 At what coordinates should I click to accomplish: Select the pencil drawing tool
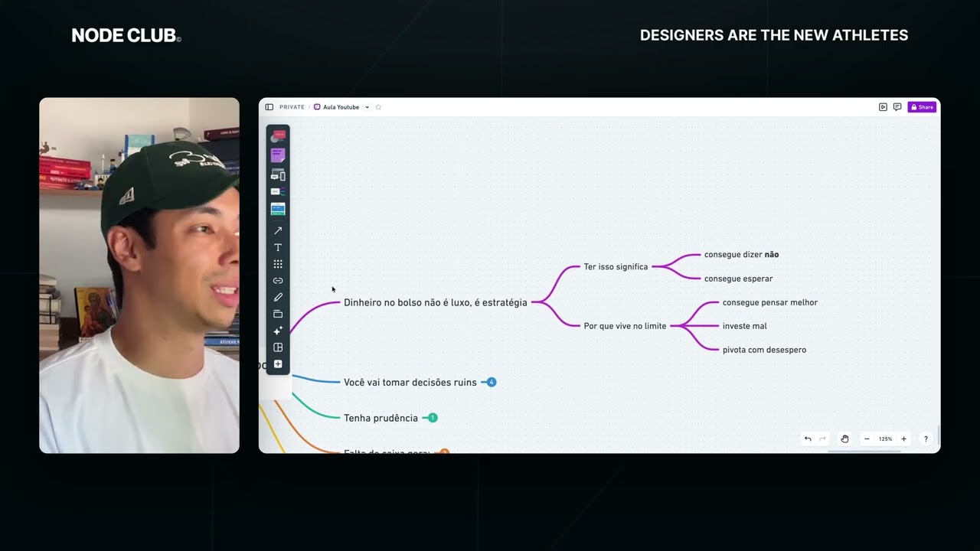tap(278, 297)
